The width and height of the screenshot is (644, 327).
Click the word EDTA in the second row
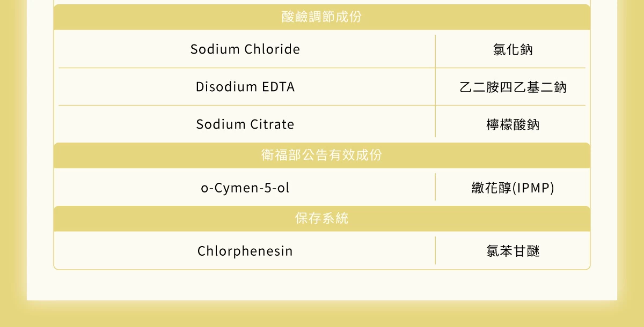pos(278,87)
